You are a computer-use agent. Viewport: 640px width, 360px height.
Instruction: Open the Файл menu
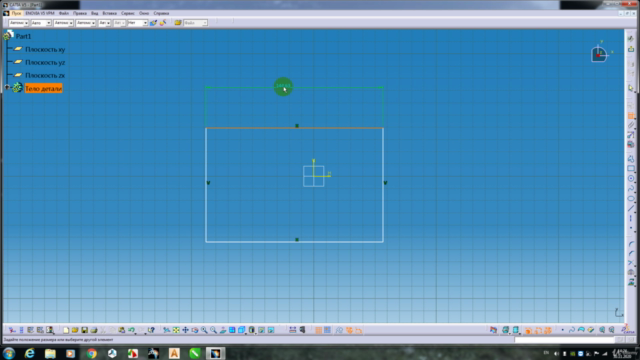[x=64, y=13]
